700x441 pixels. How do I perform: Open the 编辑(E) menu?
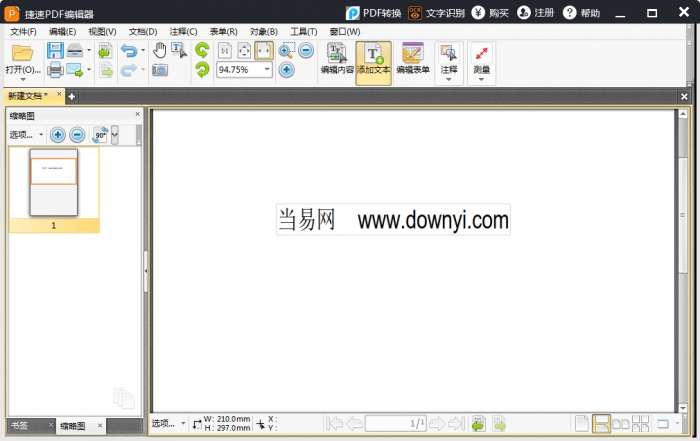click(62, 32)
